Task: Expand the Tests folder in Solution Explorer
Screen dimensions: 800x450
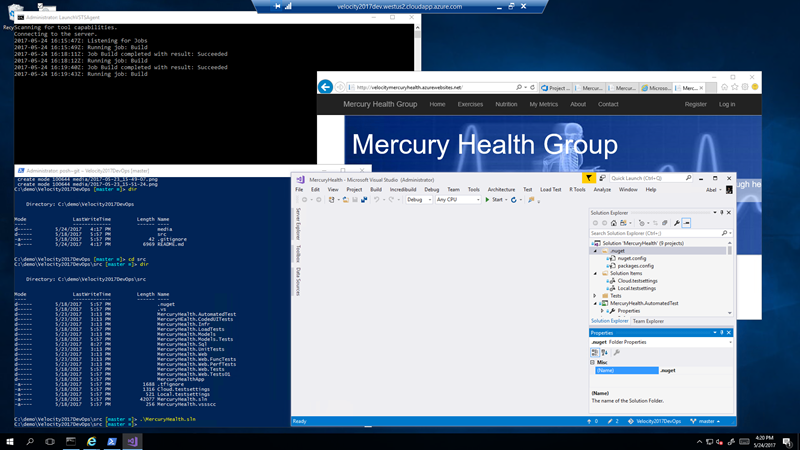Action: point(595,296)
